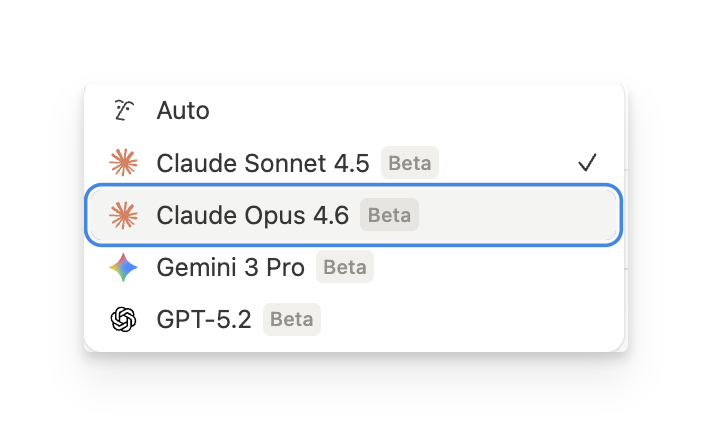Image resolution: width=712 pixels, height=436 pixels.
Task: Pick Gemini 3 Pro as the model
Action: (230, 267)
